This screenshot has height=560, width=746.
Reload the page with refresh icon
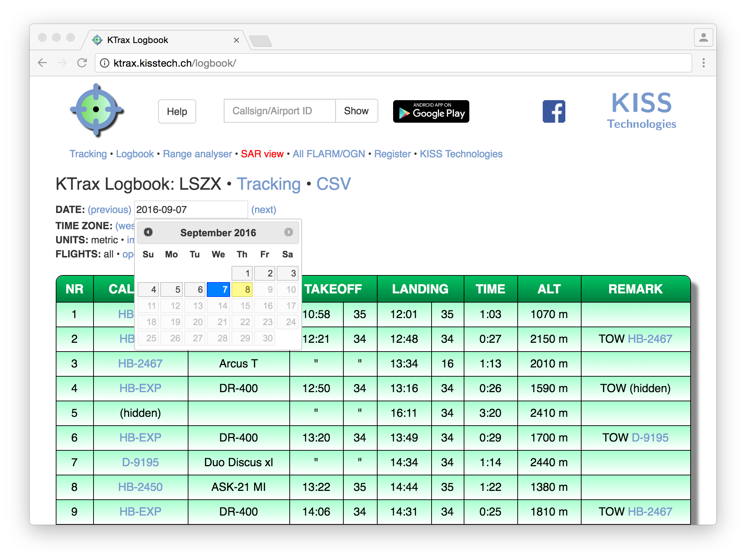coord(82,63)
